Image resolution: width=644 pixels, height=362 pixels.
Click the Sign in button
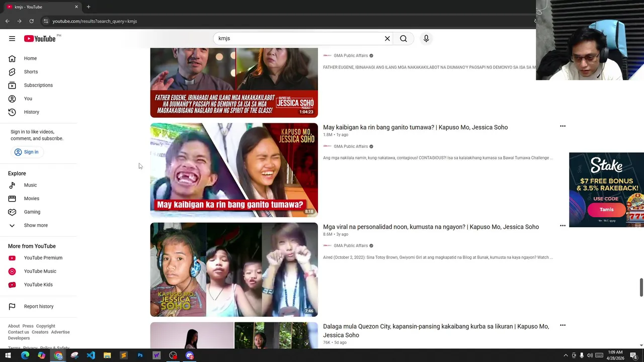[x=26, y=152]
